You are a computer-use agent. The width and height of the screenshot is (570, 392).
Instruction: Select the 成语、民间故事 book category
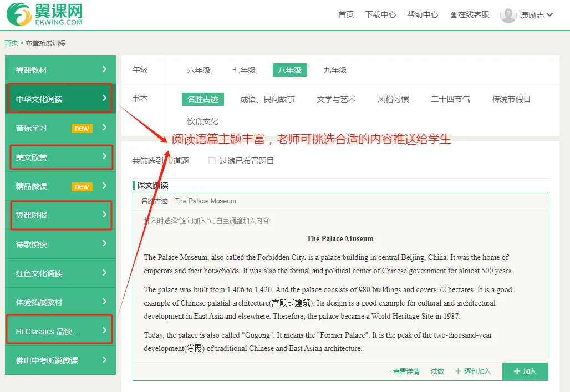click(268, 99)
